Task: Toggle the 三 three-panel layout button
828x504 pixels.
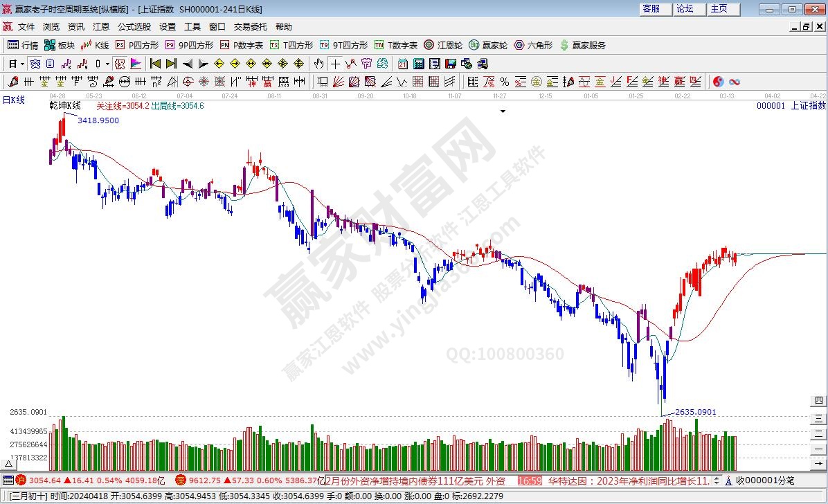Action: click(x=819, y=417)
